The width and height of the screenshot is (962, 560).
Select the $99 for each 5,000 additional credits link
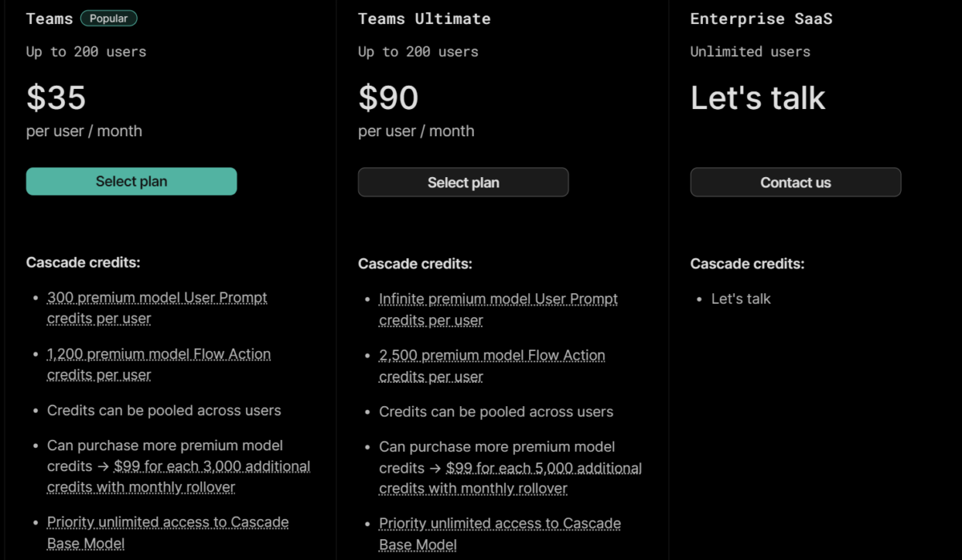click(544, 468)
